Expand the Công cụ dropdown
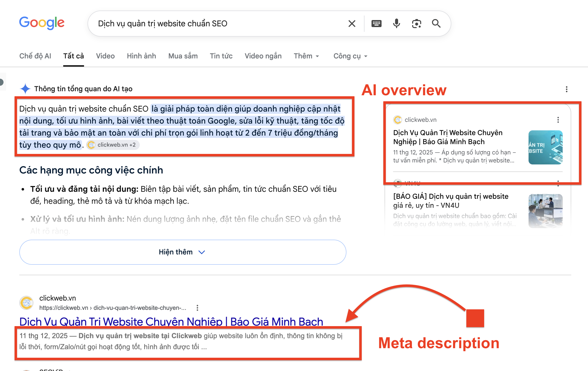The width and height of the screenshot is (588, 371). coord(350,56)
